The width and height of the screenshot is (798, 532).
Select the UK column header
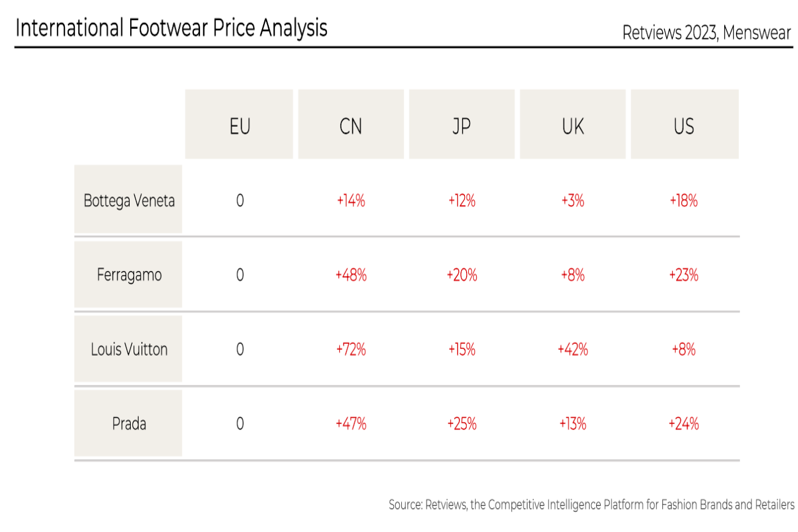point(573,124)
